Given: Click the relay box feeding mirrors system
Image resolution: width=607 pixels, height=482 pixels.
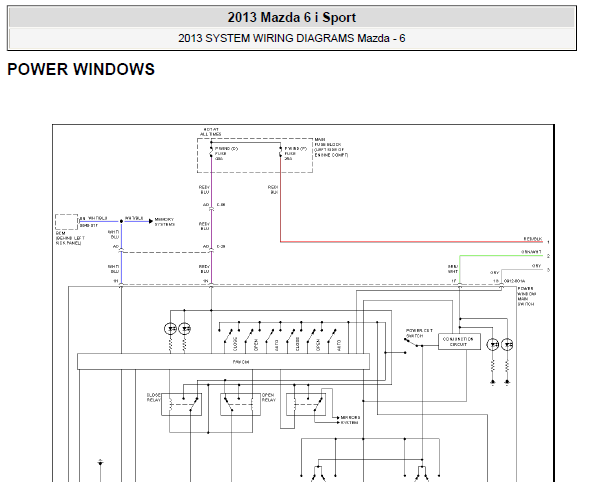Looking at the screenshot, I should coord(306,405).
